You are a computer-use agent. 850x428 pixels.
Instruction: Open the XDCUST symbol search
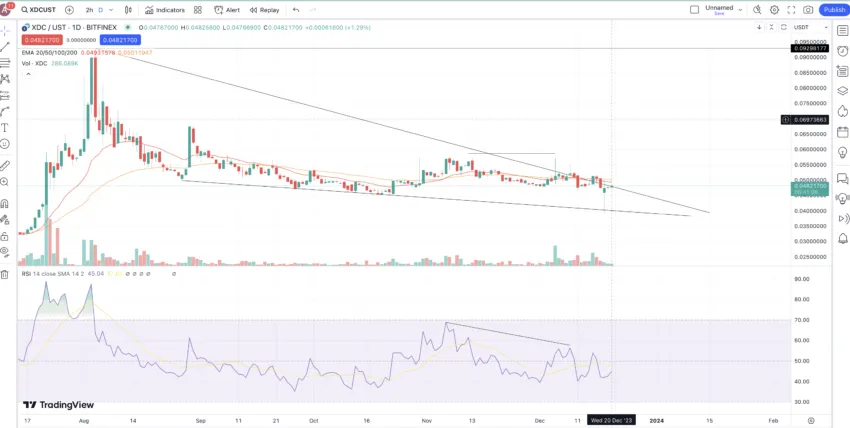(38, 10)
